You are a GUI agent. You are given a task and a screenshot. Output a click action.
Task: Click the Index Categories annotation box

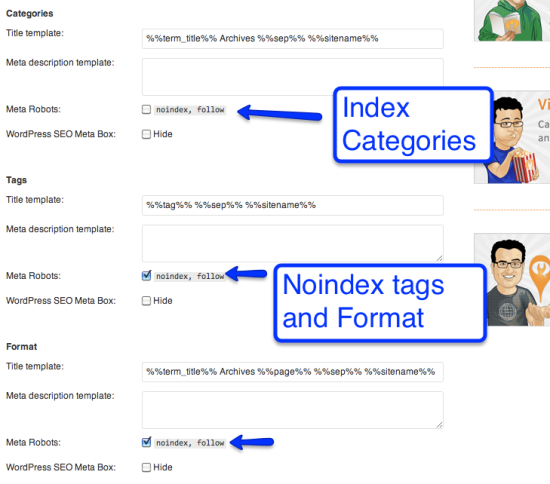point(413,125)
